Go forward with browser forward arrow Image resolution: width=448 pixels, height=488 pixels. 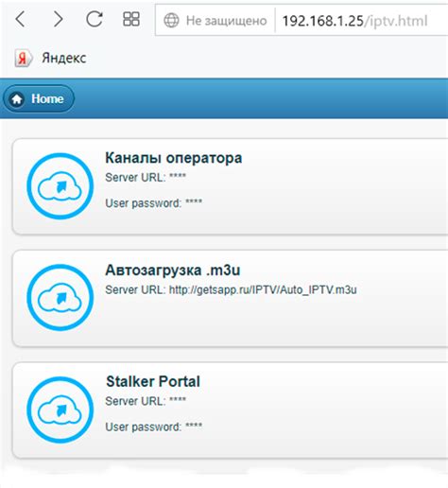pos(58,20)
